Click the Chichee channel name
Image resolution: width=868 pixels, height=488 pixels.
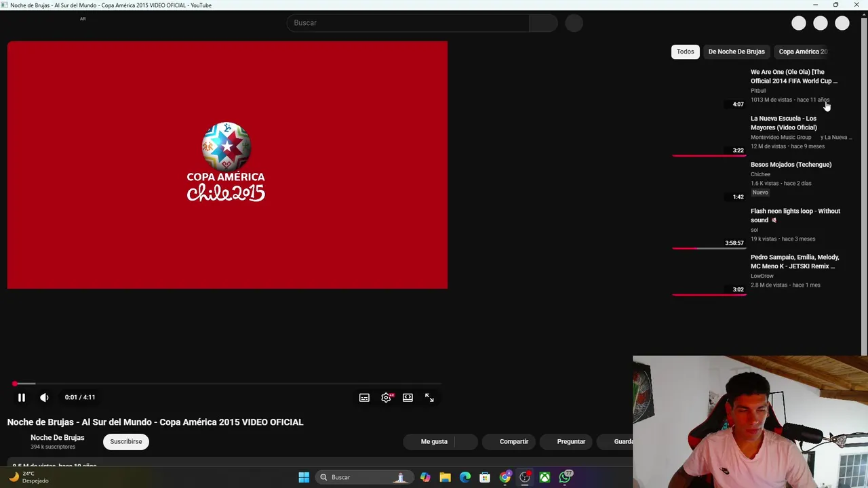(x=760, y=174)
